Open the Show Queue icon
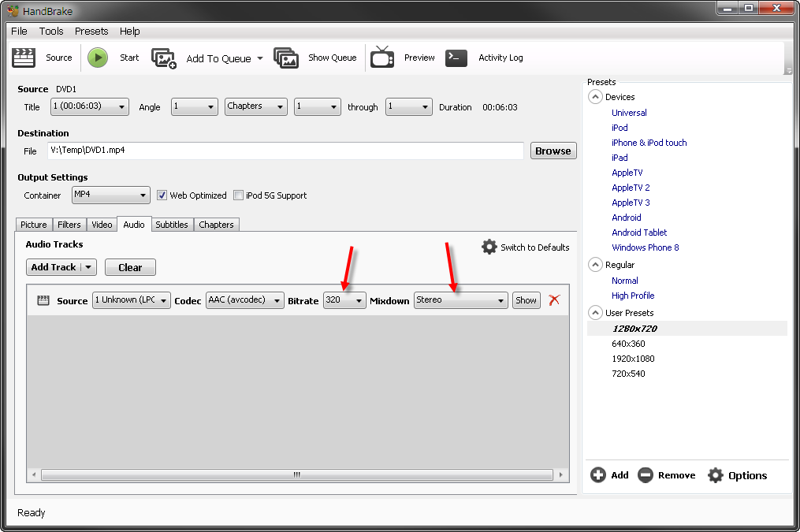This screenshot has width=800, height=532. click(286, 58)
